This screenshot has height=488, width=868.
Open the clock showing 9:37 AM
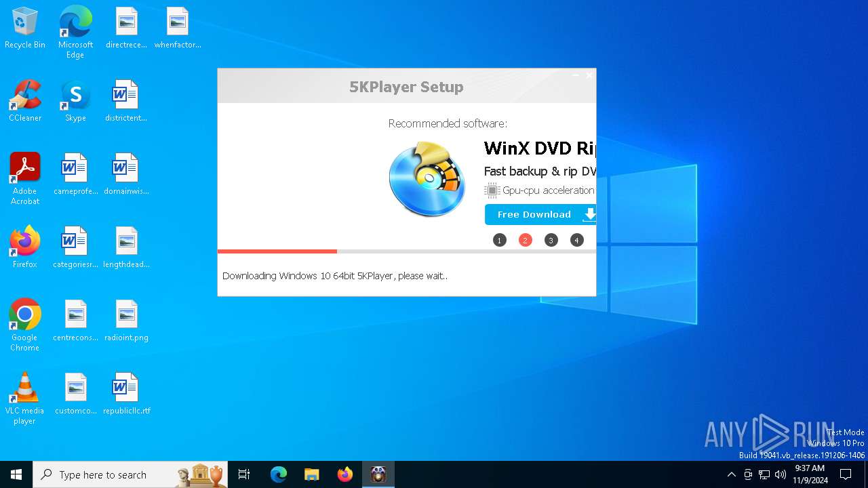(x=810, y=474)
